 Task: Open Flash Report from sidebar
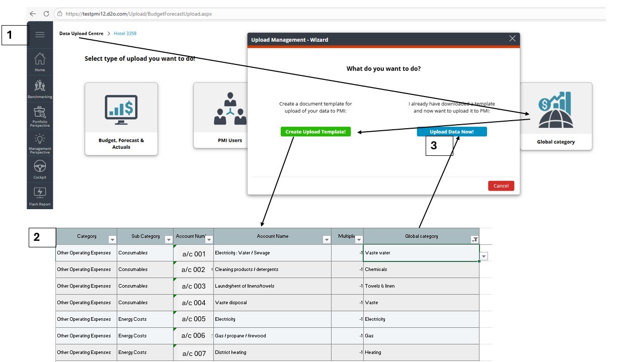[40, 196]
